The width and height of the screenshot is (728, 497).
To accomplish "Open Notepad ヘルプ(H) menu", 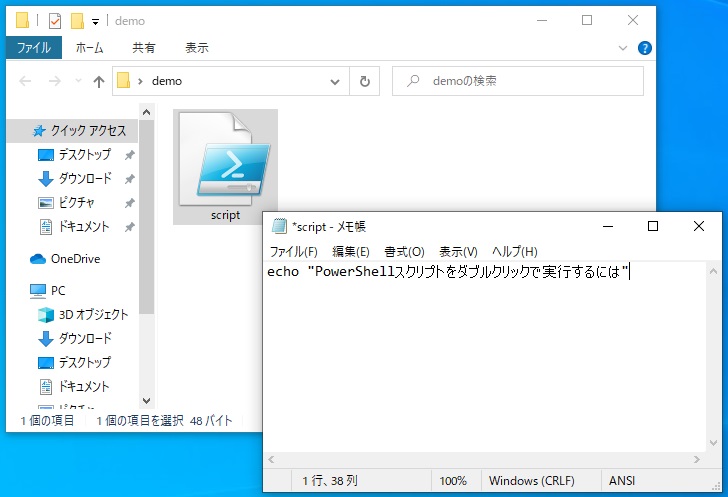I will [x=514, y=252].
